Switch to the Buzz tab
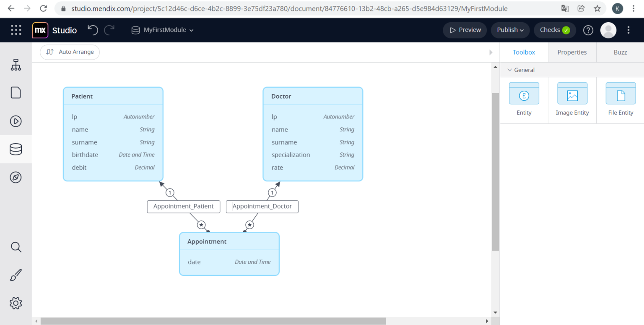This screenshot has width=644, height=325. [x=620, y=52]
